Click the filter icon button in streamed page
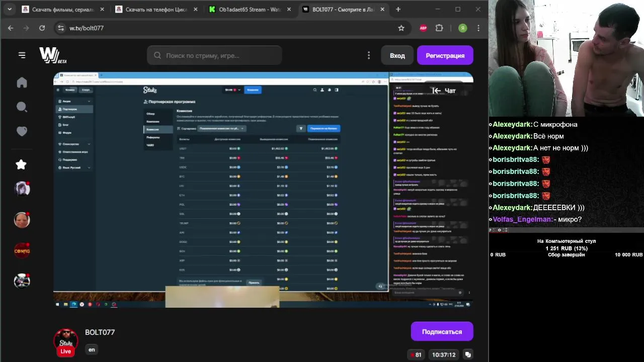 click(301, 129)
